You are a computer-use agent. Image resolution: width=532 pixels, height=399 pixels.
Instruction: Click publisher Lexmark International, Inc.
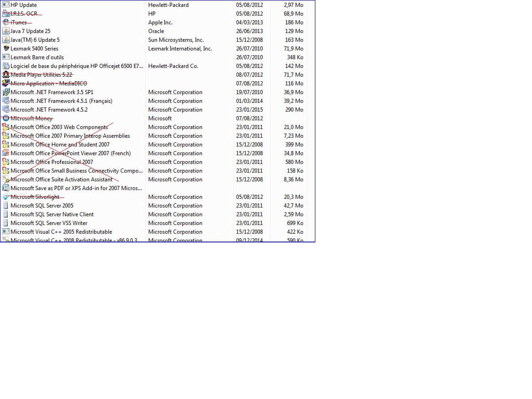(x=180, y=49)
